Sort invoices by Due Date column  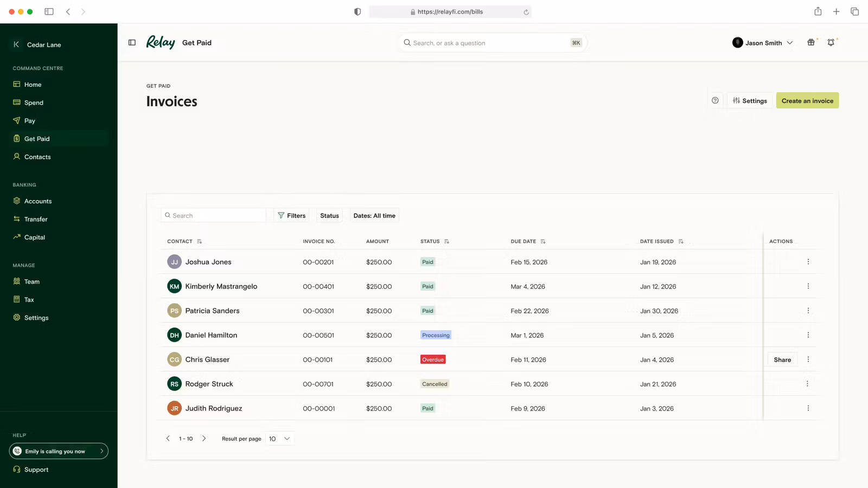pos(542,241)
